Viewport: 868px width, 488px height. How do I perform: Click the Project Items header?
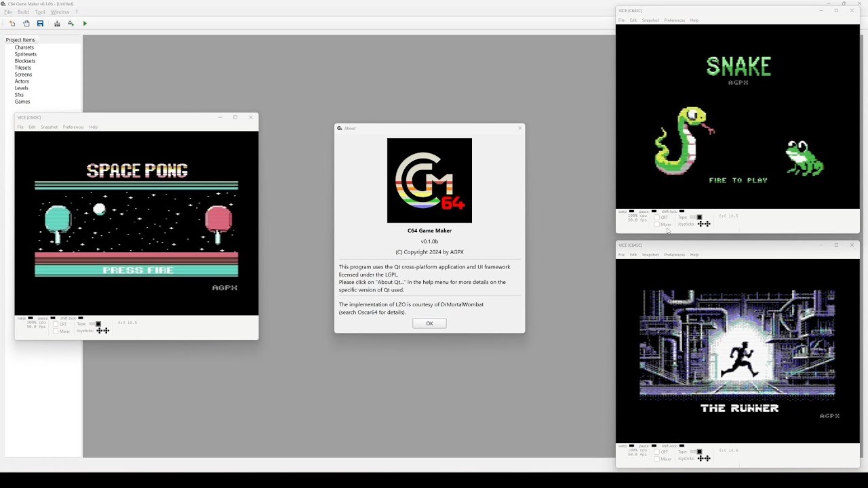(x=20, y=40)
